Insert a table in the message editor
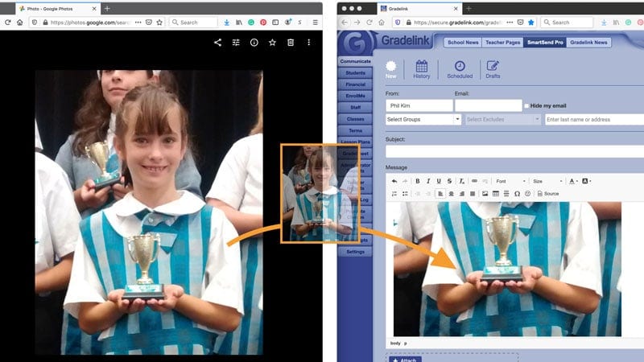Image resolution: width=644 pixels, height=362 pixels. [x=496, y=194]
